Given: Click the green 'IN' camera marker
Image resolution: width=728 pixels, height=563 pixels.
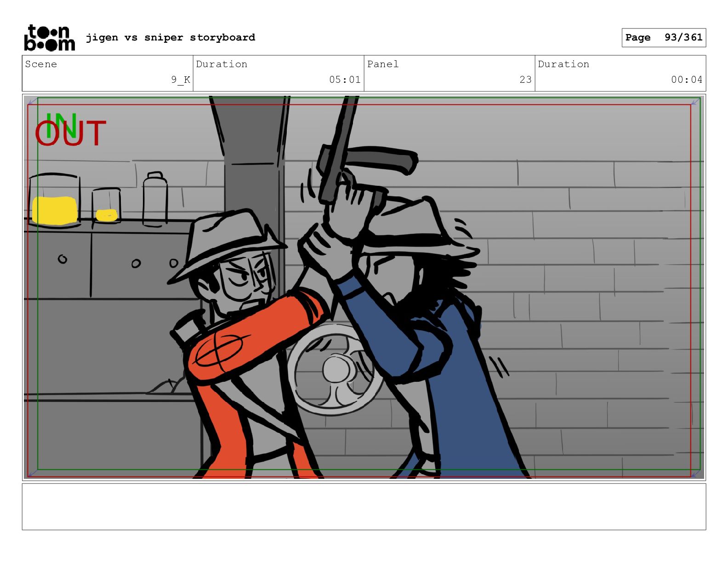Looking at the screenshot, I should 62,125.
